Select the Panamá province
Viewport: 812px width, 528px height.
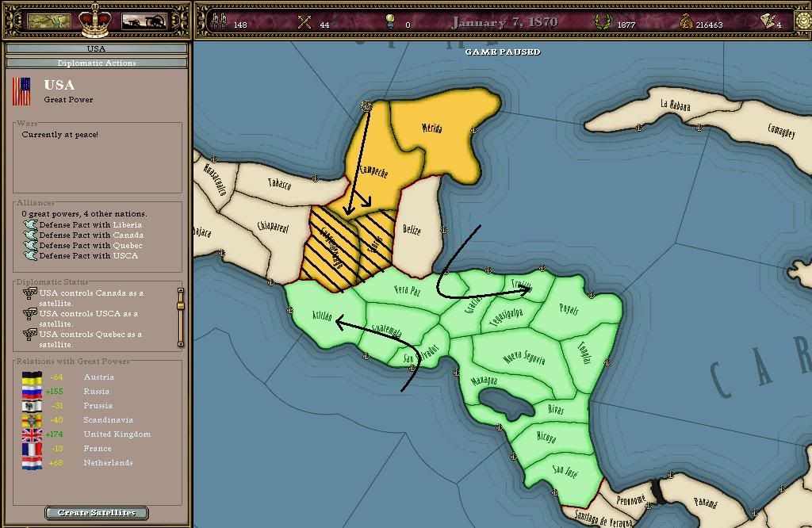705,503
